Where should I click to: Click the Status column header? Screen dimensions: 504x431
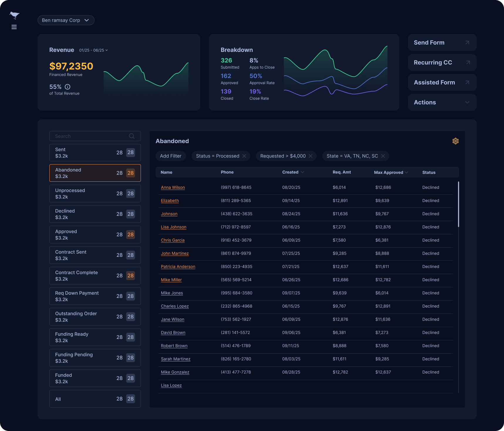coord(429,172)
